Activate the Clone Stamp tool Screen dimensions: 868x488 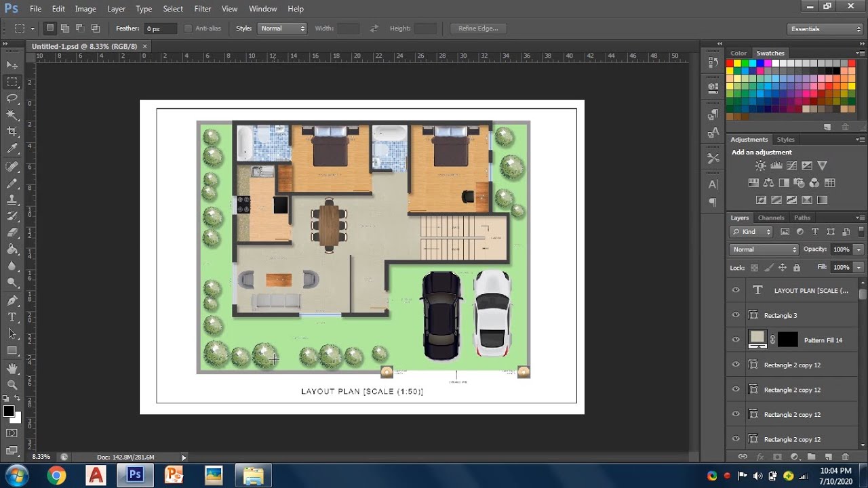click(12, 200)
